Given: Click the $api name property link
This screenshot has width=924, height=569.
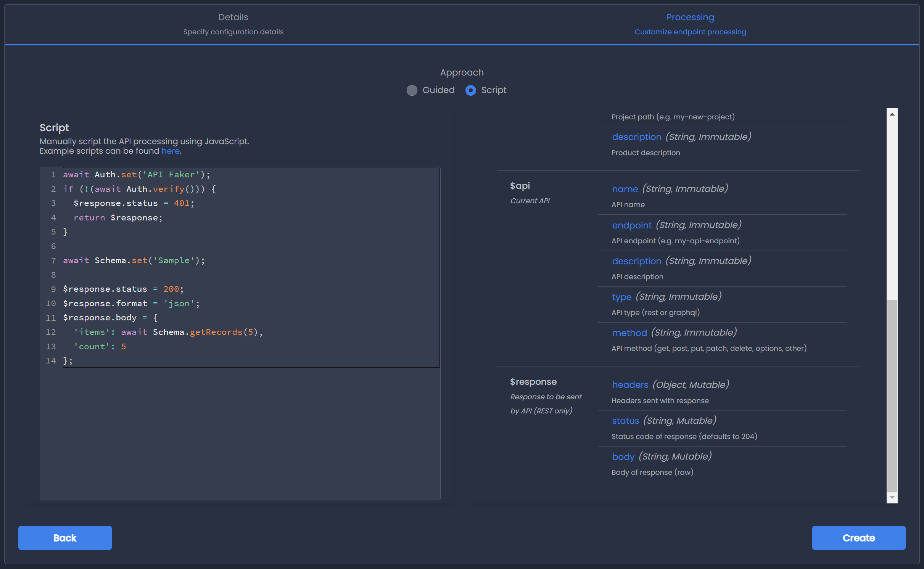Looking at the screenshot, I should (625, 189).
